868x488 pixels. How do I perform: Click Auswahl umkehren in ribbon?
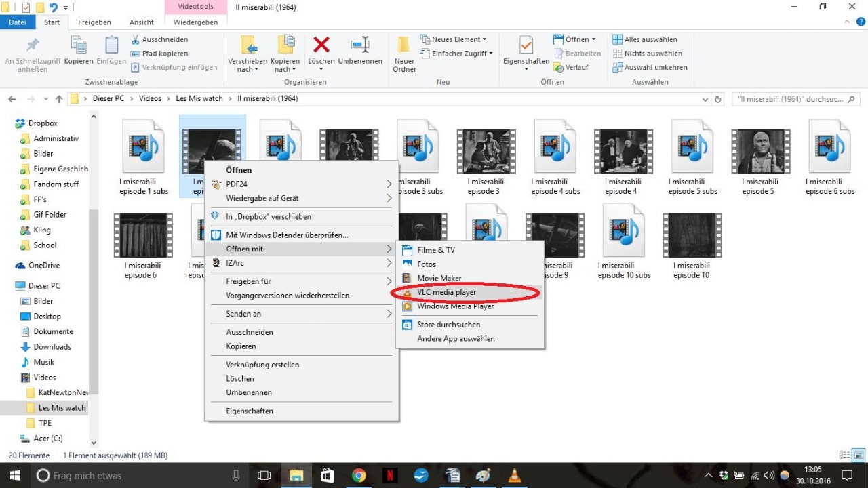(650, 68)
